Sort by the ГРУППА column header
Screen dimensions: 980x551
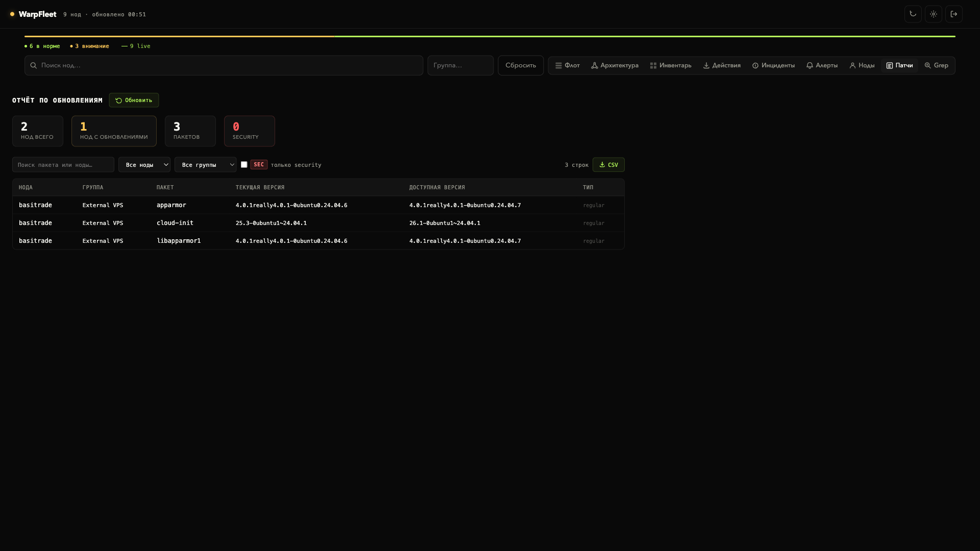pyautogui.click(x=93, y=187)
